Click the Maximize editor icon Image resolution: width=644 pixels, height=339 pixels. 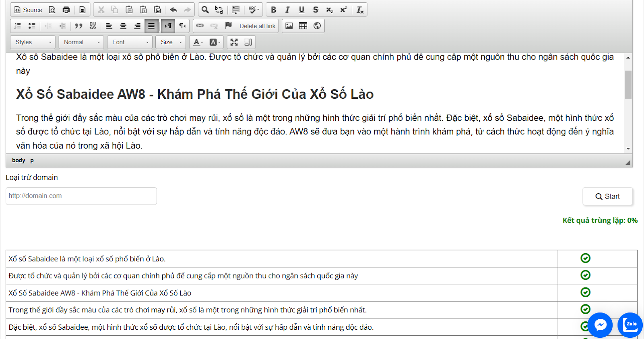tap(234, 42)
